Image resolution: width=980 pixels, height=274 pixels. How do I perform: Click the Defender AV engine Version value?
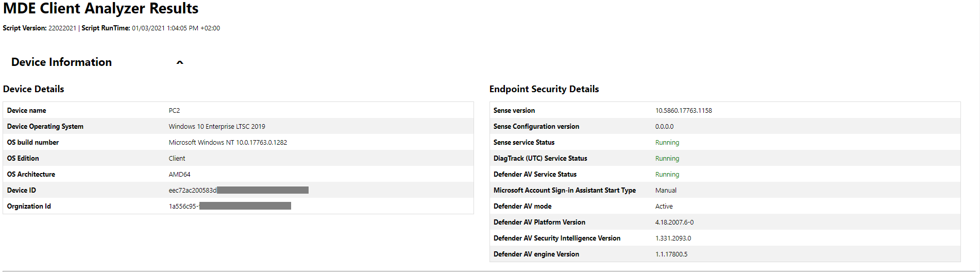[671, 254]
